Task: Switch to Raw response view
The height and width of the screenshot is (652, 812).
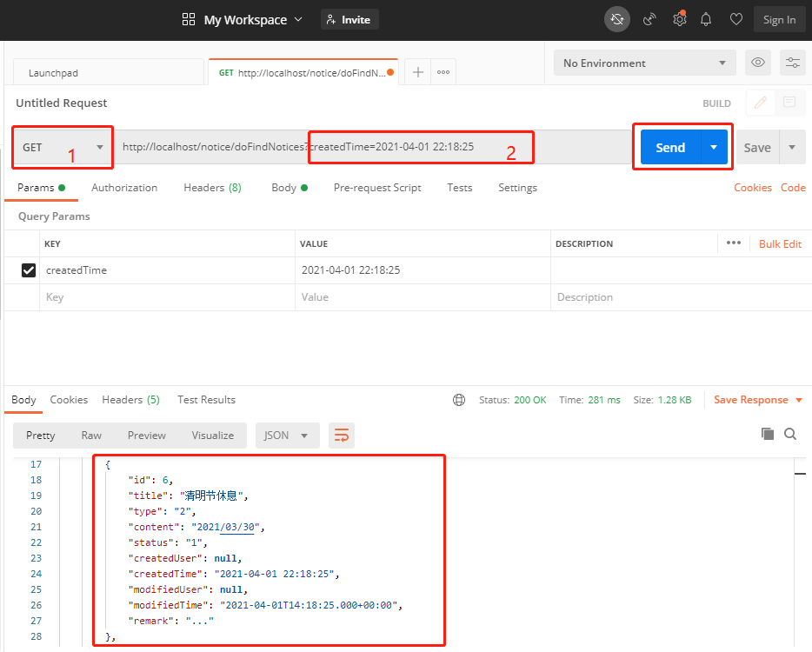Action: coord(91,435)
